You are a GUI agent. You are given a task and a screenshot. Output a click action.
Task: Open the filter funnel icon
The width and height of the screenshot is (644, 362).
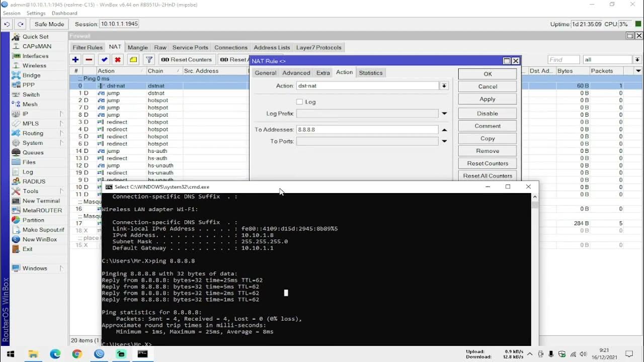pos(149,59)
